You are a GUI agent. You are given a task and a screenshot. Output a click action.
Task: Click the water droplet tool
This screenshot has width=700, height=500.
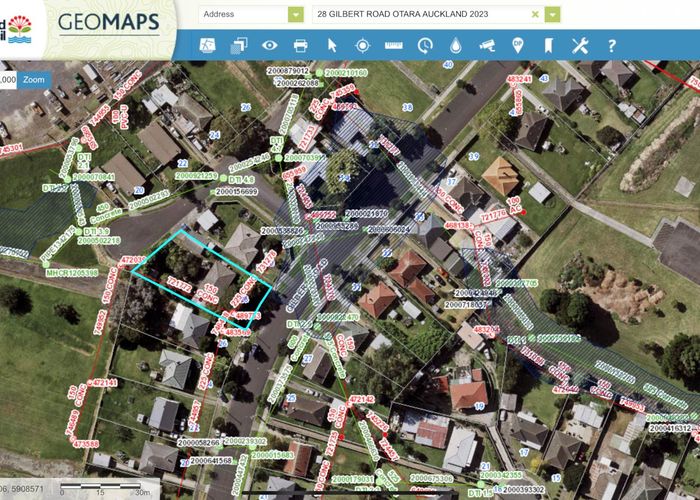[x=455, y=45]
